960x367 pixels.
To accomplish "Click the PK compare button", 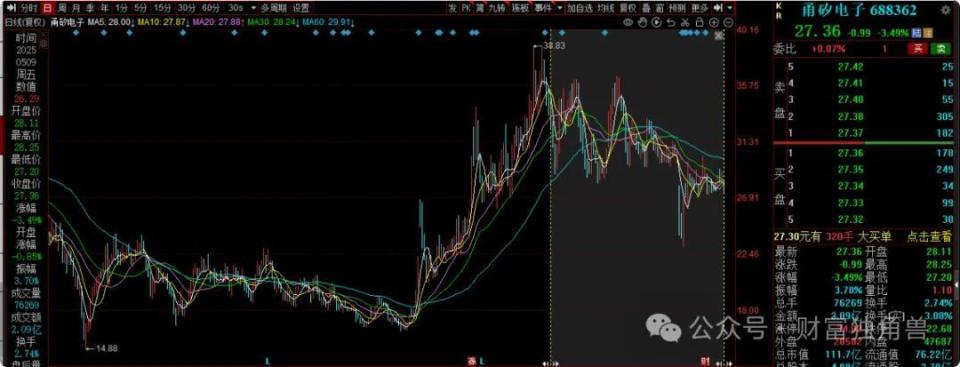I will click(x=467, y=8).
